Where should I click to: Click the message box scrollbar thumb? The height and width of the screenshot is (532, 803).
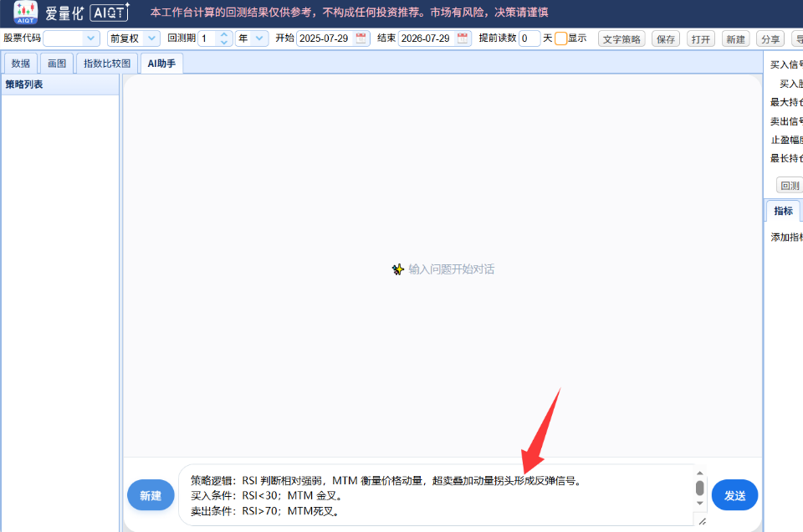pos(699,488)
